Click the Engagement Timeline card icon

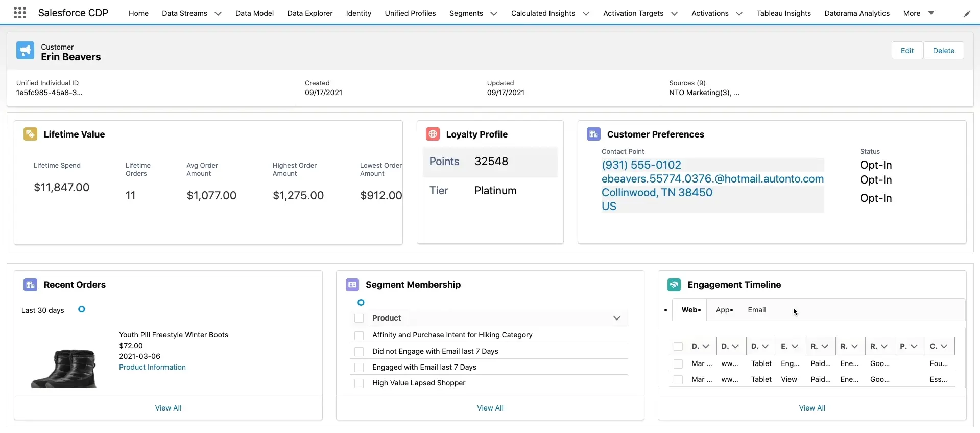674,285
